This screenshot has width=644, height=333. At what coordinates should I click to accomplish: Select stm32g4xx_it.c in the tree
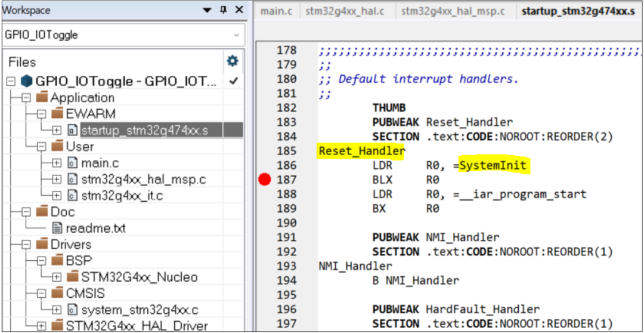click(x=122, y=196)
